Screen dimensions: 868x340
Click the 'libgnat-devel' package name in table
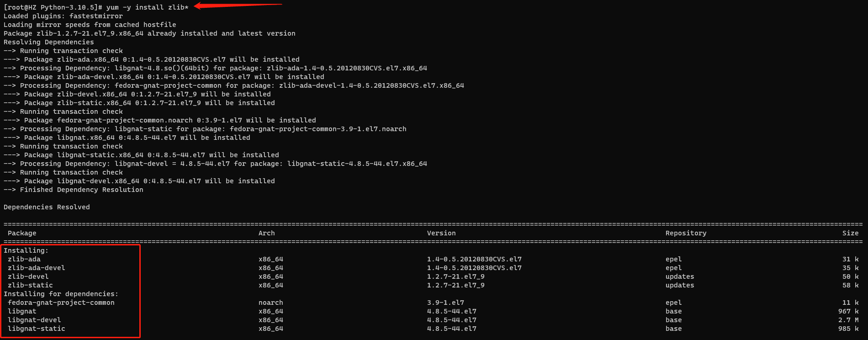(34, 320)
